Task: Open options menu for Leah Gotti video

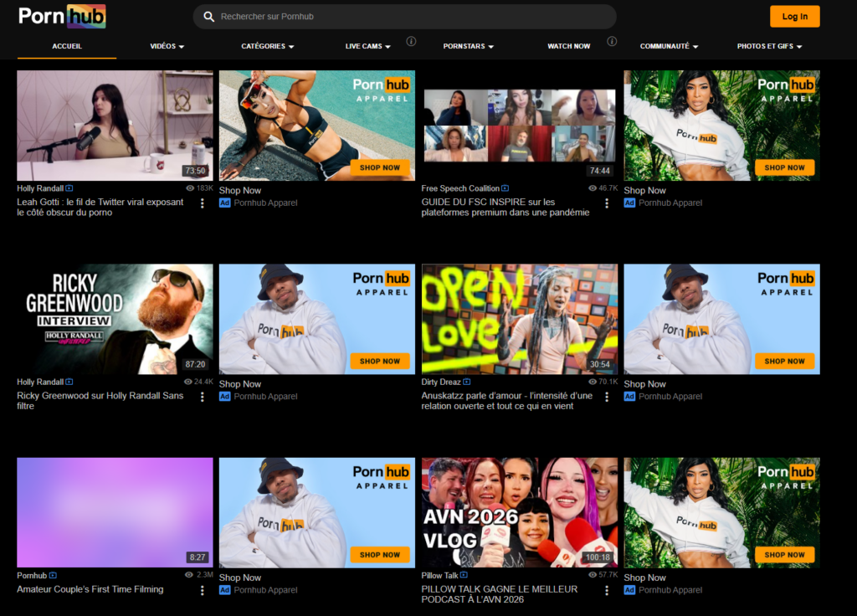Action: tap(203, 203)
